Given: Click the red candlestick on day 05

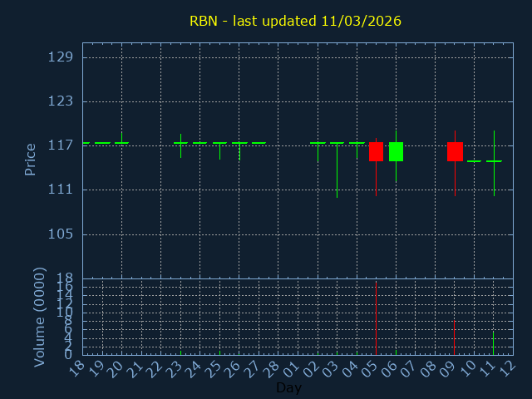Looking at the screenshot, I should [x=376, y=151].
